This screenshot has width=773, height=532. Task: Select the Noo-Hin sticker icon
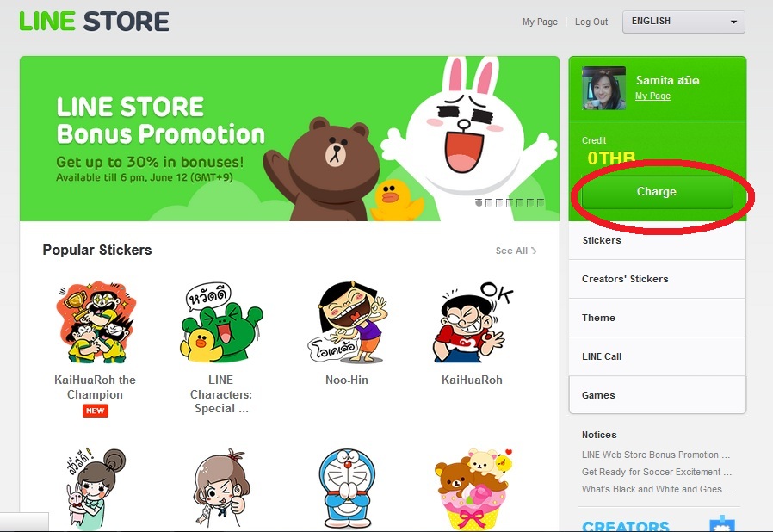point(347,324)
